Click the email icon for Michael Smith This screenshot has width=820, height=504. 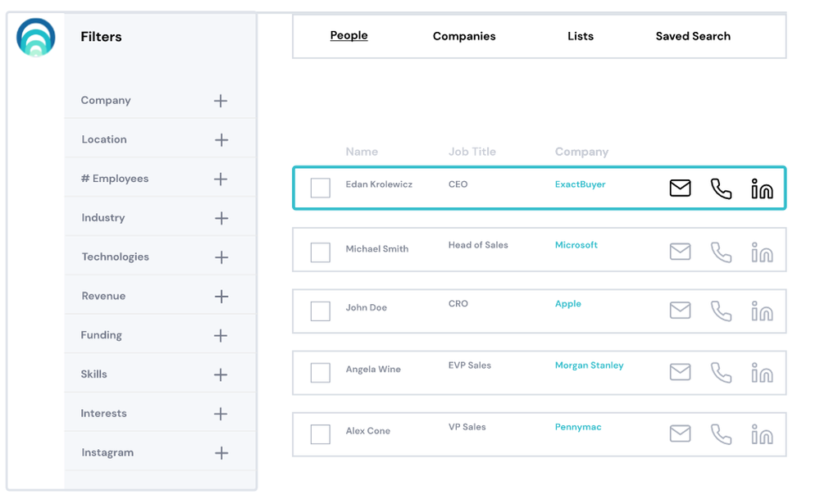click(680, 252)
